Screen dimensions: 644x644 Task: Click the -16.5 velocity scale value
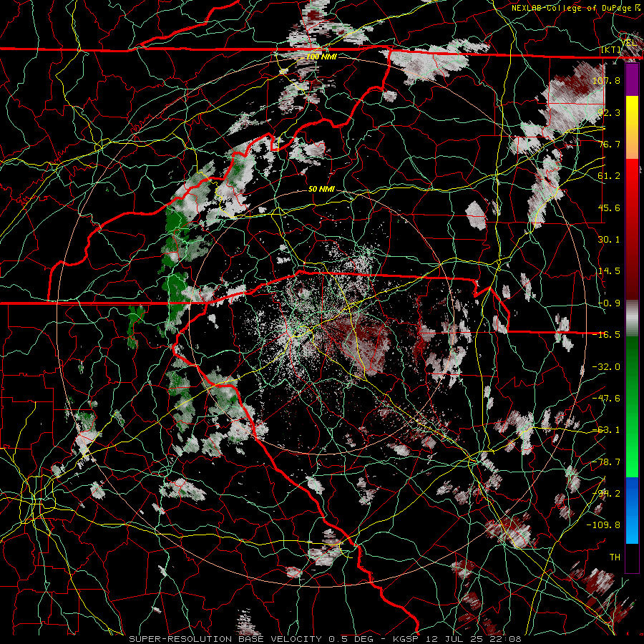606,335
